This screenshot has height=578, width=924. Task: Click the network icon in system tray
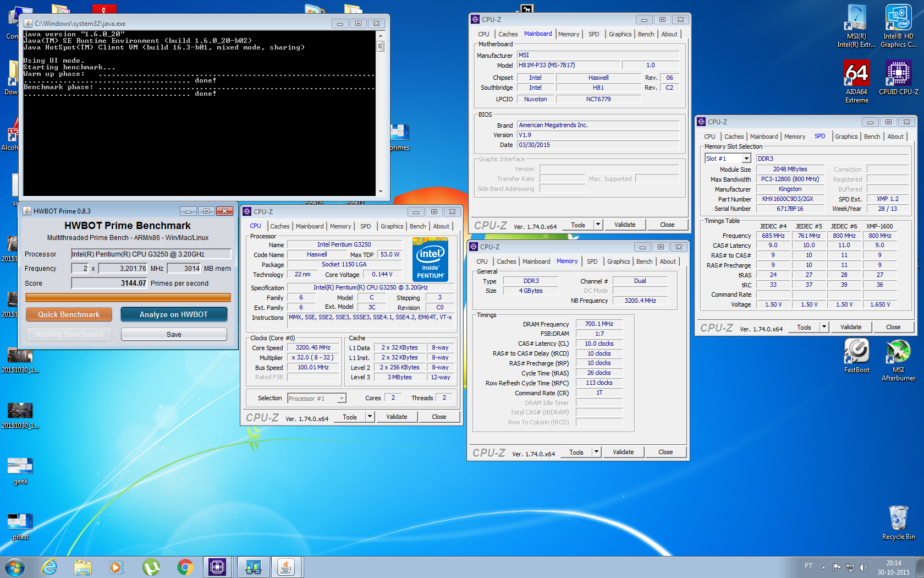pos(850,567)
